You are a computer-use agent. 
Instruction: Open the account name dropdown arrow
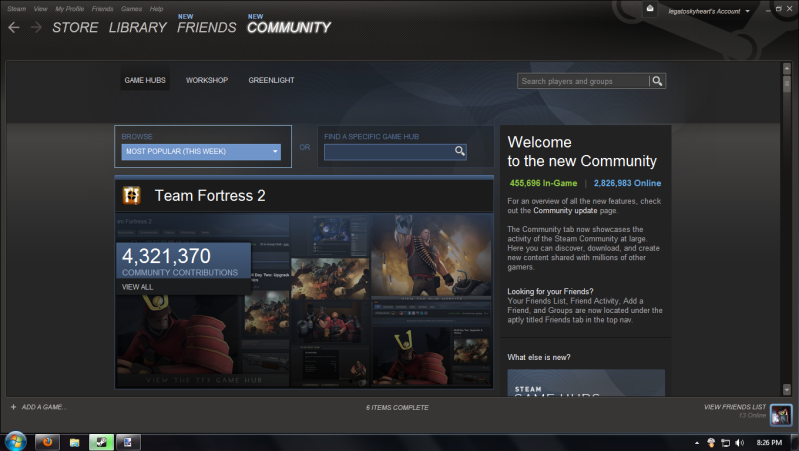click(x=748, y=11)
